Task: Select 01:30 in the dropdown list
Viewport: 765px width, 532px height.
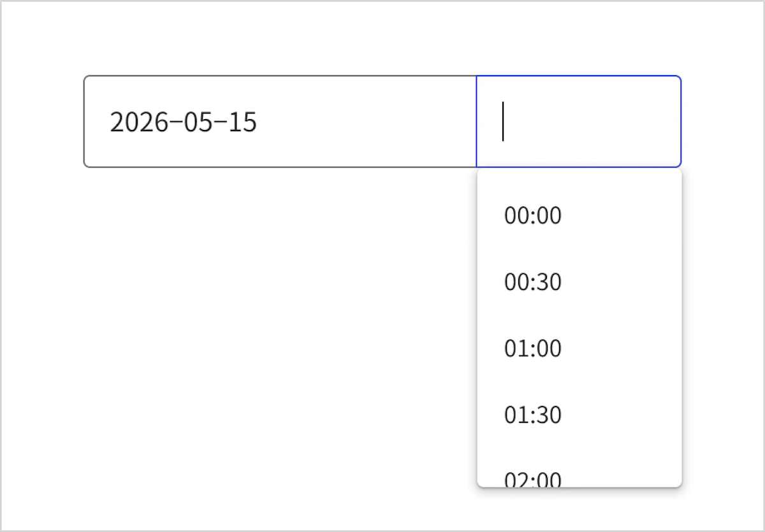Action: point(579,414)
